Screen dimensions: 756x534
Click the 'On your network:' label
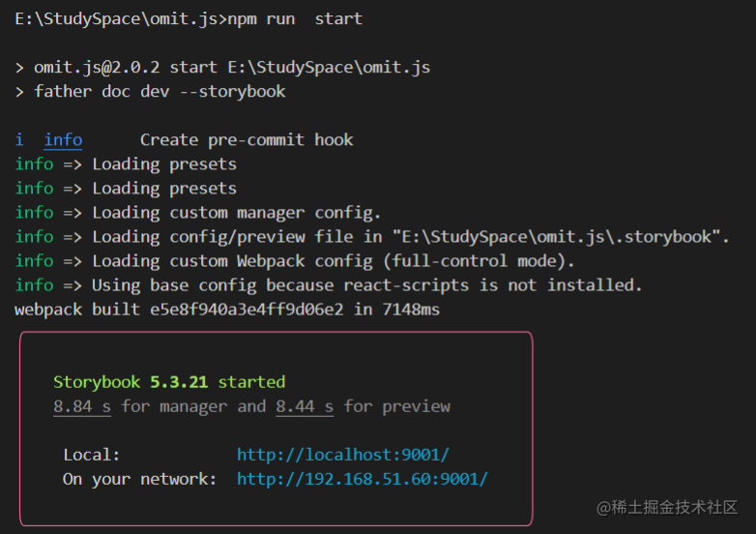140,479
